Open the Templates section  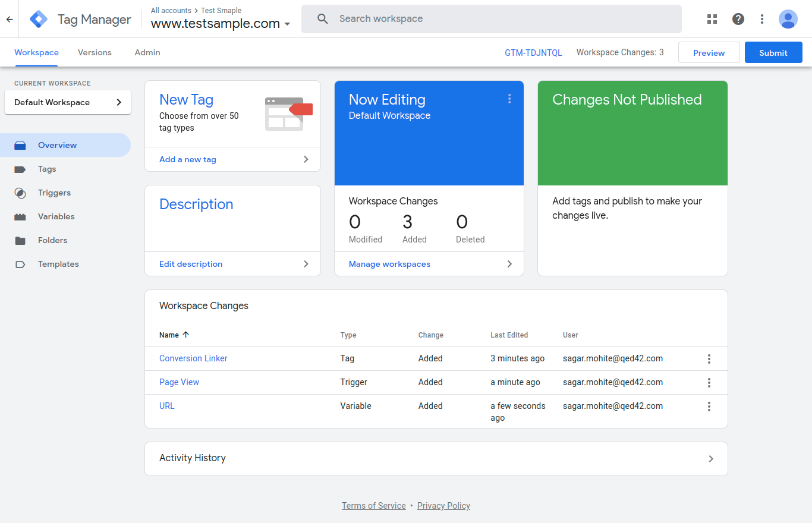(x=58, y=264)
